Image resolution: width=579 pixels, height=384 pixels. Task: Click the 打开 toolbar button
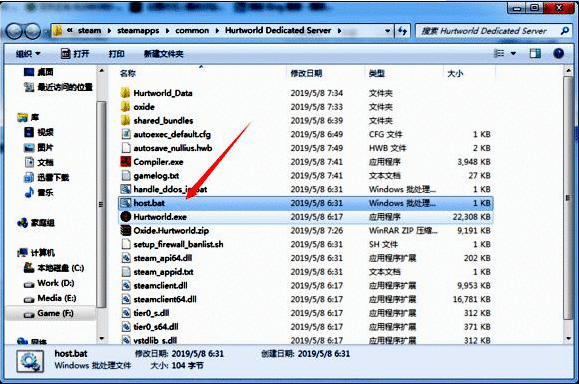tap(75, 54)
